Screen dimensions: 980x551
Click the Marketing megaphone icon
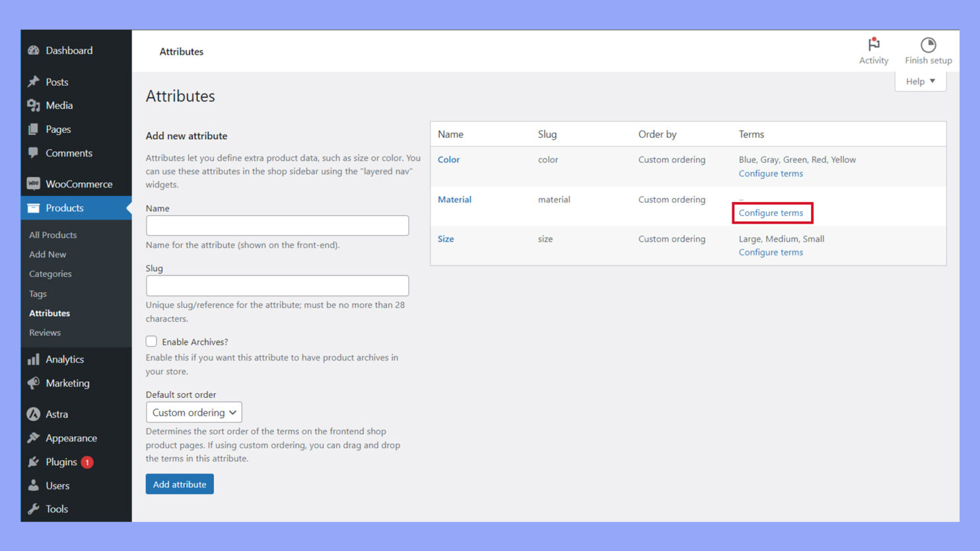click(34, 383)
